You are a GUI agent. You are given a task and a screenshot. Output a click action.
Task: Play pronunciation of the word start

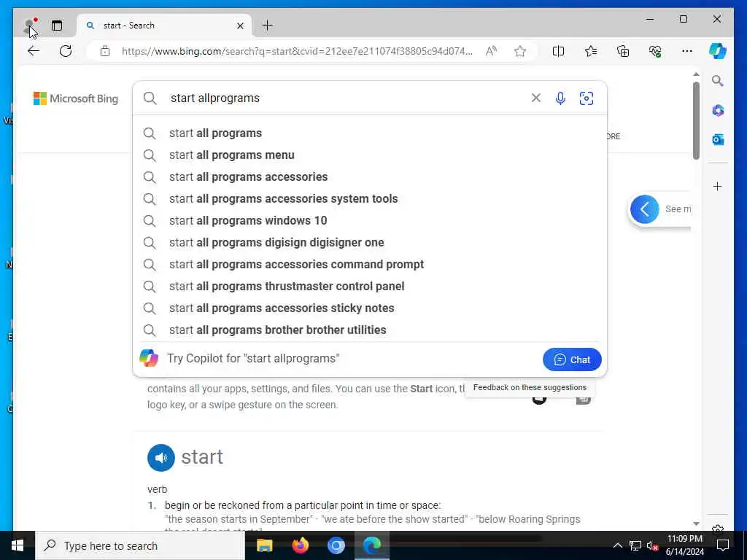coord(161,458)
